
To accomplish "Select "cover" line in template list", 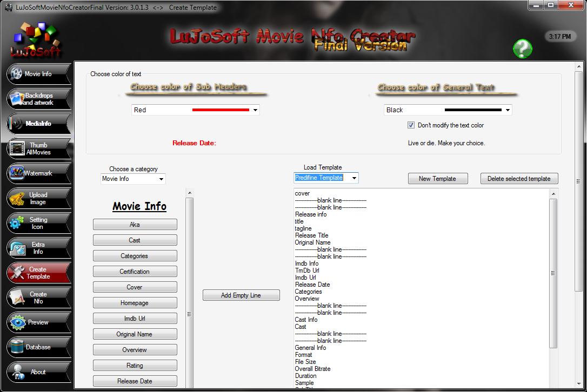I will pyautogui.click(x=302, y=193).
